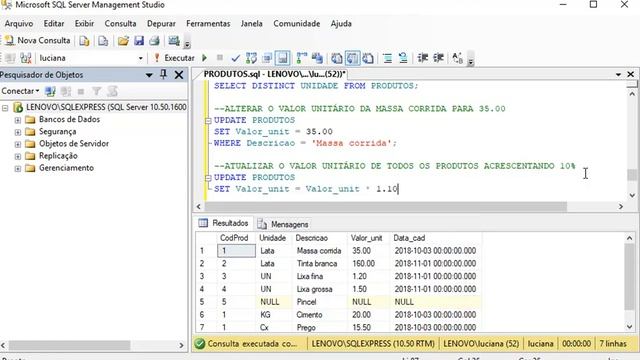Save the query with the floppy disk icon
Screen dimensions: 640x360
(x=139, y=41)
